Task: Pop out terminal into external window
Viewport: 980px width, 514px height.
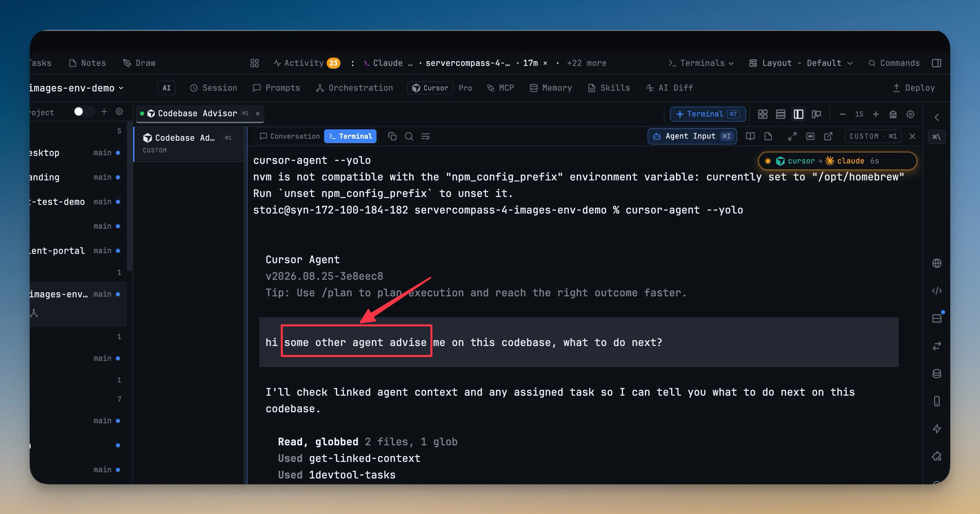Action: click(x=828, y=136)
